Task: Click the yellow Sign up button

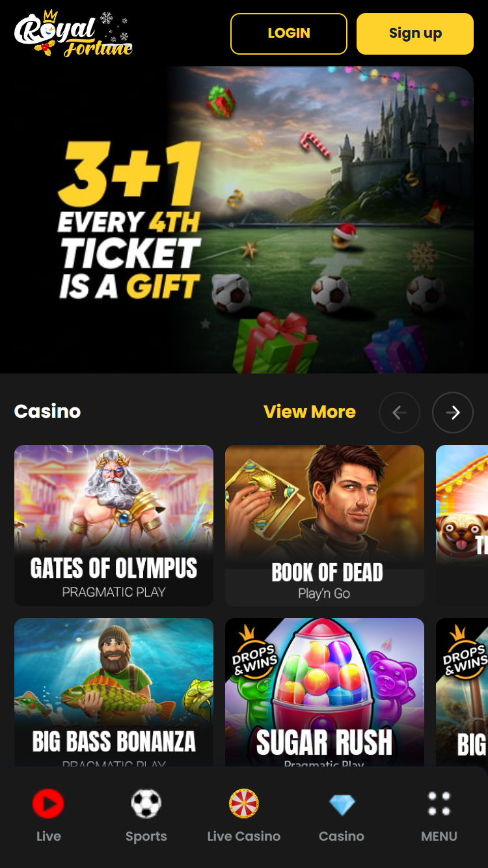Action: point(415,33)
